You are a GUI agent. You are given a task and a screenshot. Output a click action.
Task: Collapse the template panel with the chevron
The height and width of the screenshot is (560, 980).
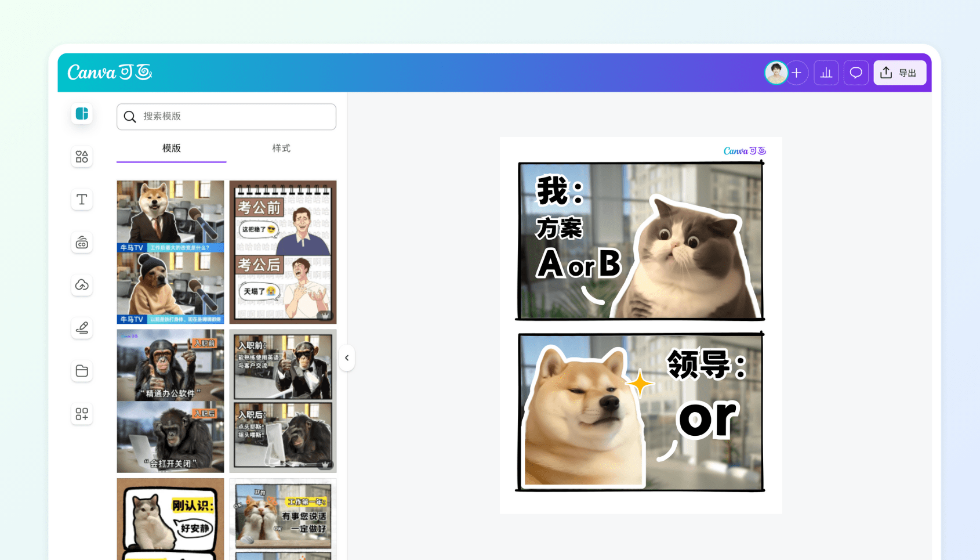point(346,358)
